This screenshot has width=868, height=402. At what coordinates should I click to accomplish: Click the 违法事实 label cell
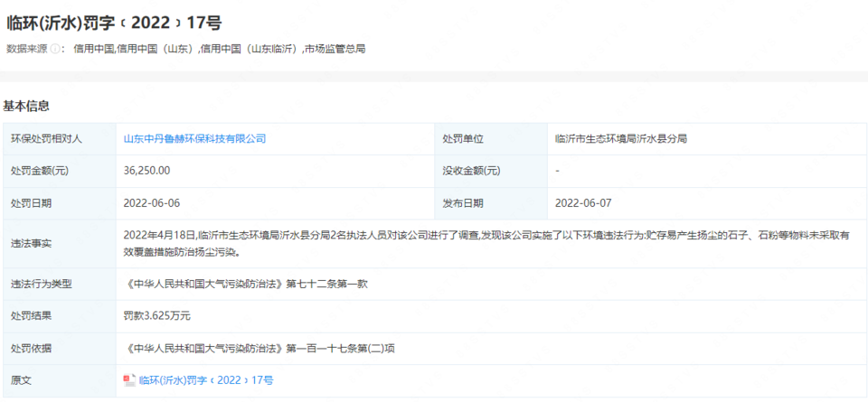(60, 244)
